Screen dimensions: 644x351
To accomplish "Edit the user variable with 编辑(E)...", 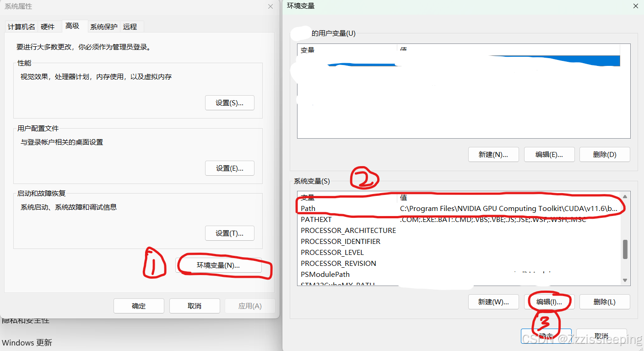I will [x=549, y=154].
